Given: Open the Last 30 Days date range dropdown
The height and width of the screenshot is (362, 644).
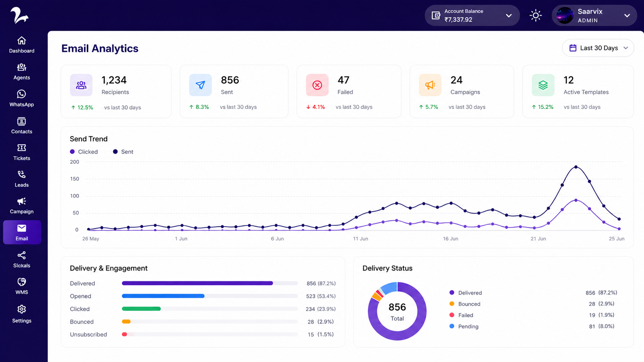Looking at the screenshot, I should coord(598,48).
